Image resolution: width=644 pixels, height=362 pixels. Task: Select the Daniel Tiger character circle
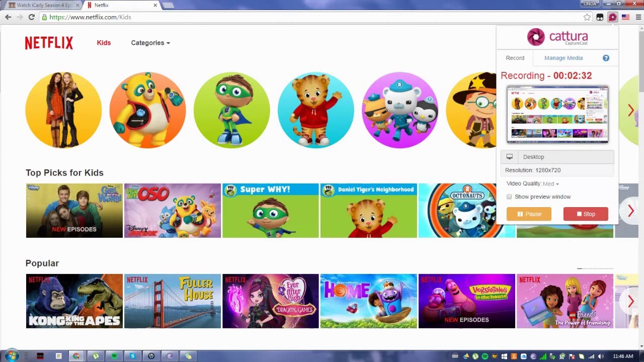[315, 110]
